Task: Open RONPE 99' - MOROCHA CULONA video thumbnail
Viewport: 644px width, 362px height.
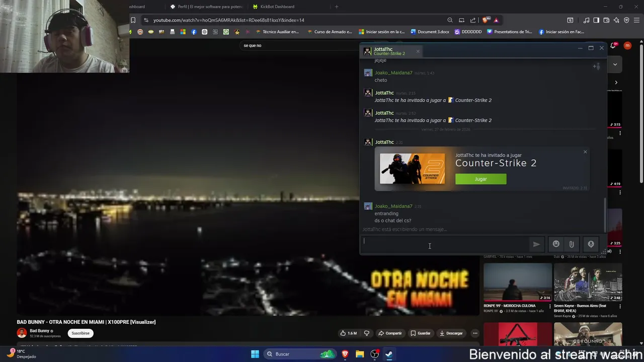Action: 518,282
